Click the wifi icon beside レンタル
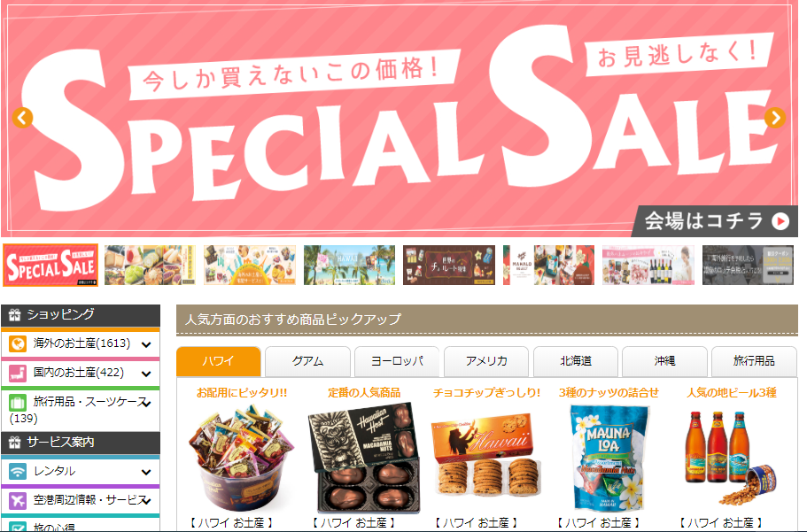807x532 pixels. tap(18, 471)
